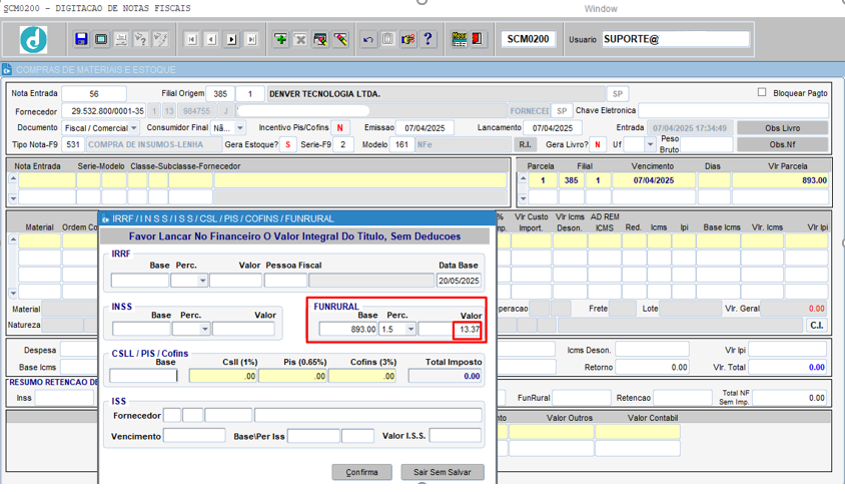The width and height of the screenshot is (845, 492).
Task: Click the R.I. button
Action: 525,144
